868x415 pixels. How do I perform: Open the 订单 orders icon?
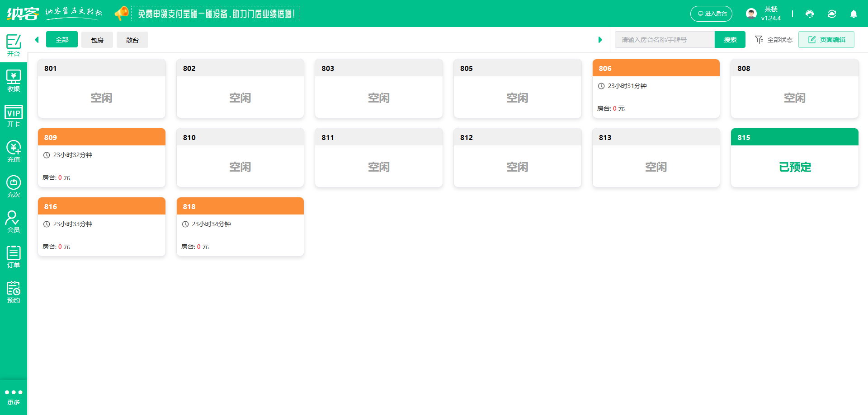click(x=14, y=257)
